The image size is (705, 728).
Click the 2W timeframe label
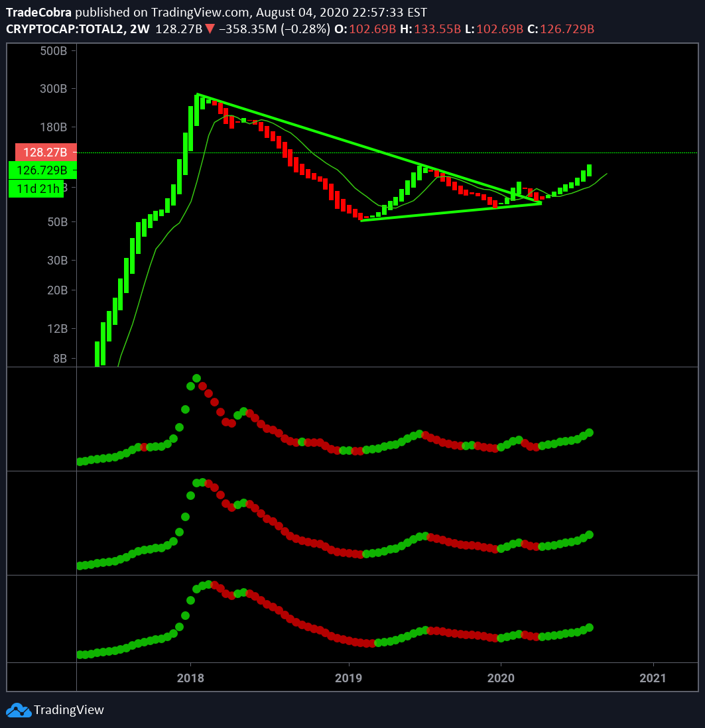[x=140, y=29]
